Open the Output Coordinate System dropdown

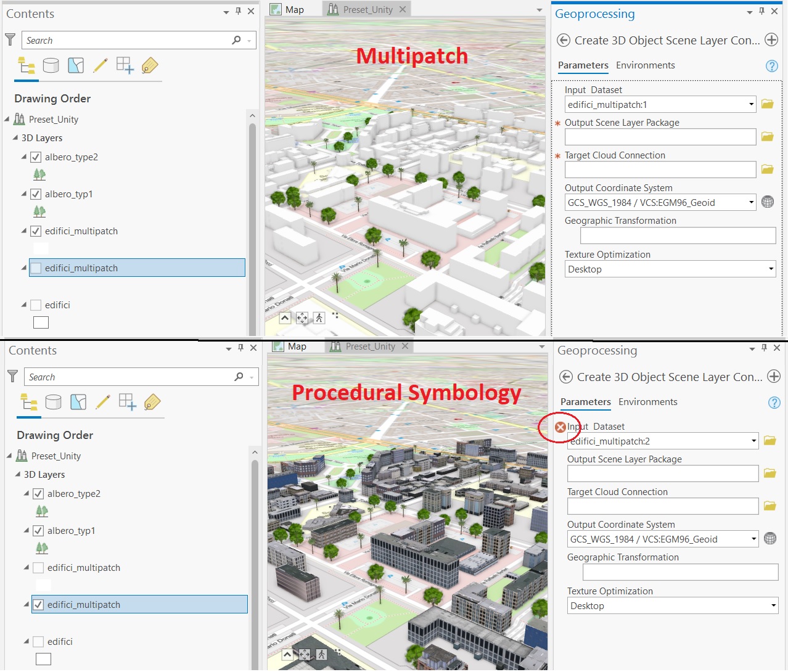(751, 202)
